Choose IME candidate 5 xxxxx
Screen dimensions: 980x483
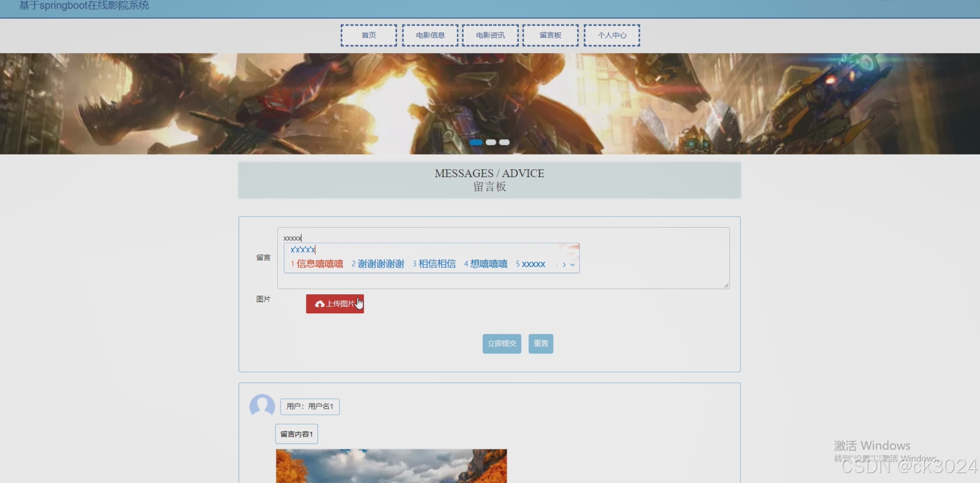[x=530, y=264]
